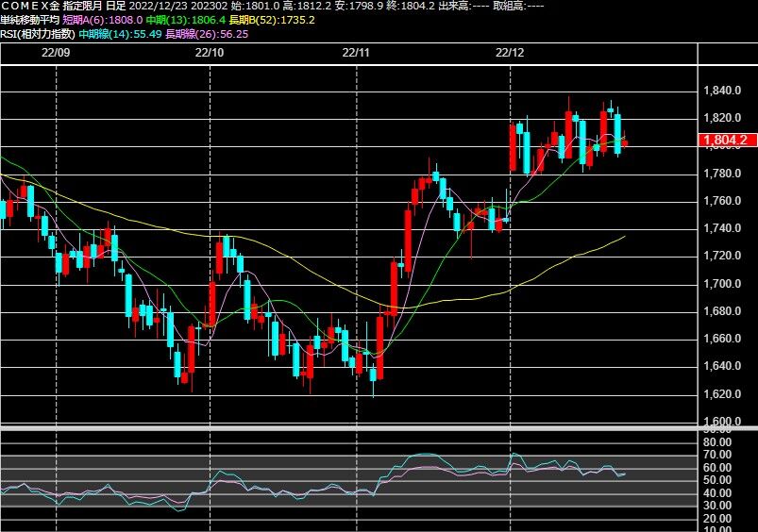This screenshot has height=532, width=758.
Task: Click the RSI mid-term line (14) value 55.49
Action: [147, 34]
